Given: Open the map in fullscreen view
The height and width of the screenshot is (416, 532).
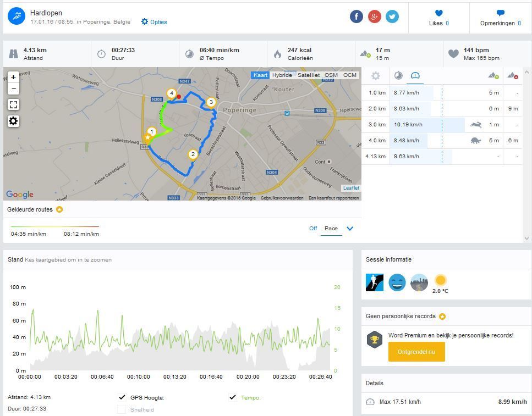Looking at the screenshot, I should point(14,104).
